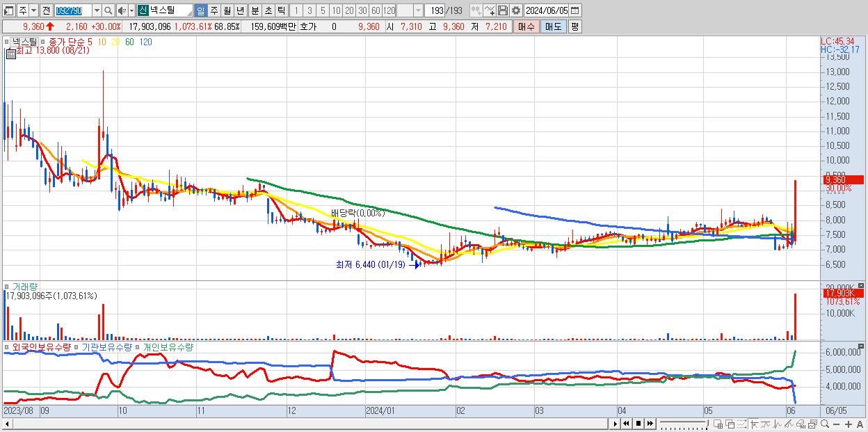
Task: Click the bar count field showing 193
Action: coord(435,10)
